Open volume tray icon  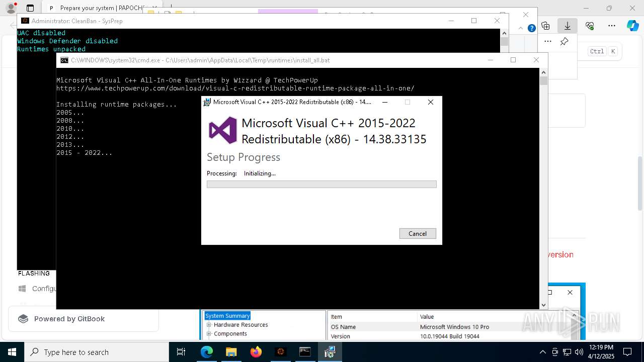[579, 352]
